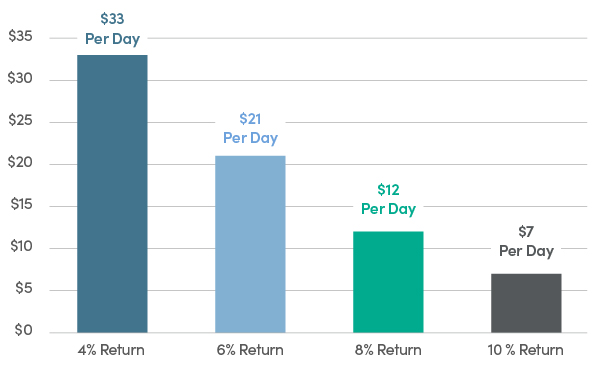Select the $7 Per Day label
Viewport: 600px width, 375px height.
point(526,242)
